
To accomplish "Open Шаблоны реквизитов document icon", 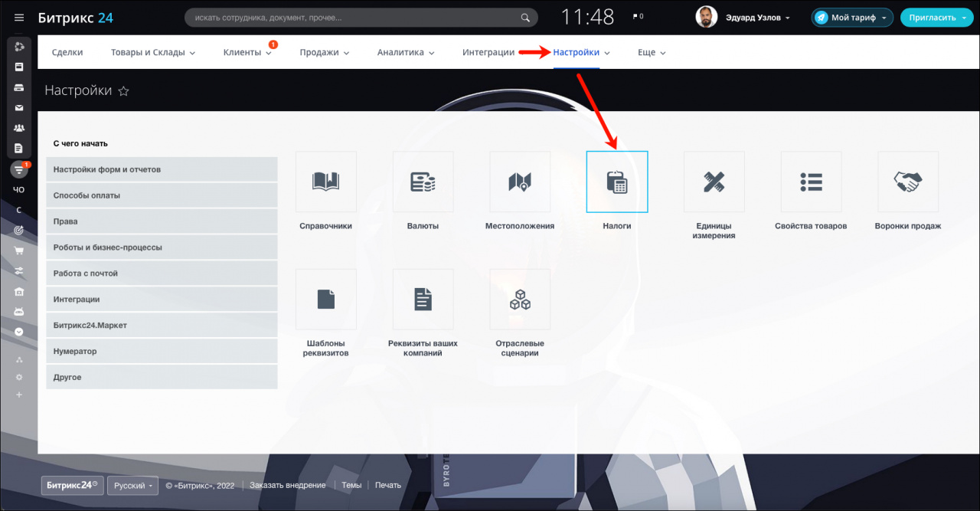I will [326, 300].
